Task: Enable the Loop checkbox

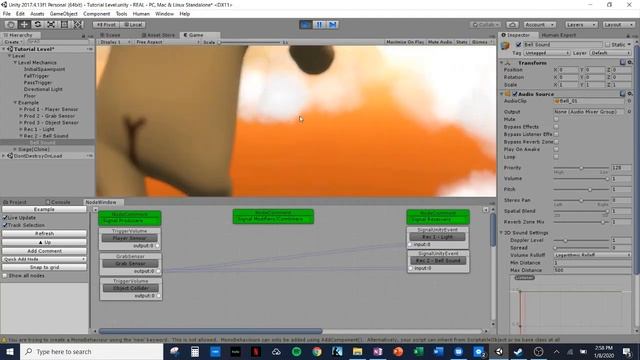Action: point(556,157)
